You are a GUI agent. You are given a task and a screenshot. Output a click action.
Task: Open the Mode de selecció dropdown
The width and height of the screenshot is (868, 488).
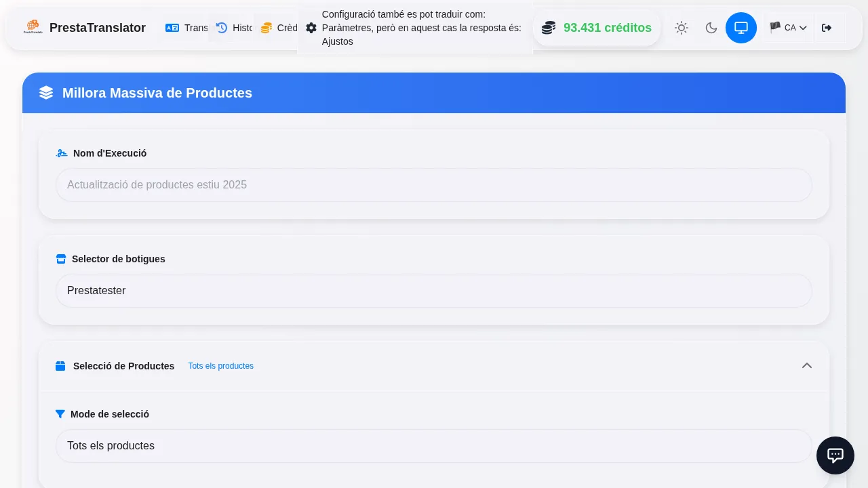point(434,446)
